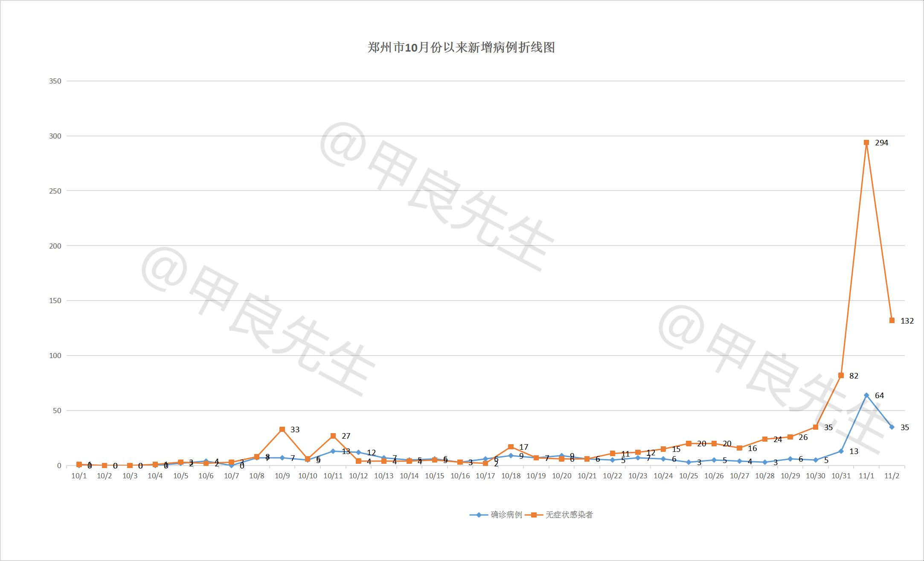924x561 pixels.
Task: Click the blue diamond marker at value 64
Action: pyautogui.click(x=866, y=395)
